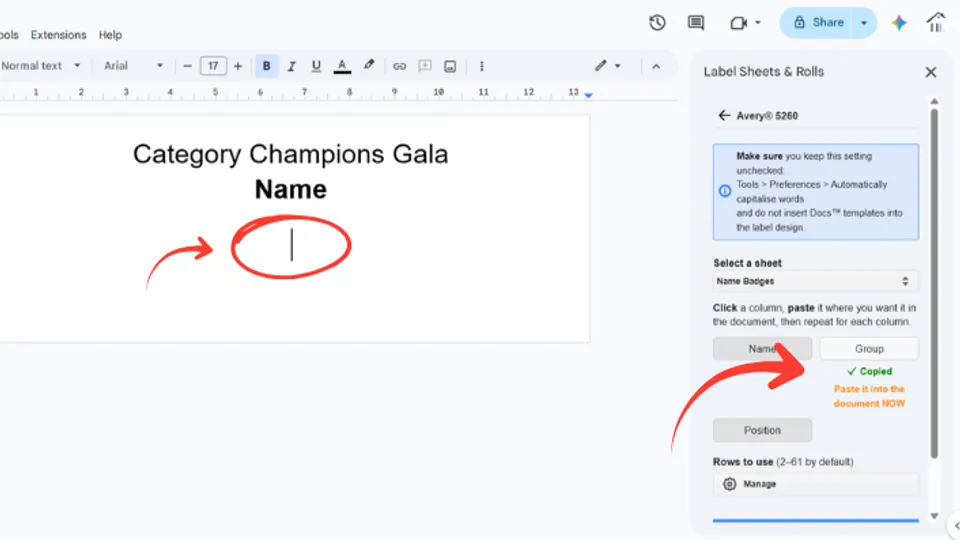Toggle bold formatting
The height and width of the screenshot is (540, 960).
(266, 66)
